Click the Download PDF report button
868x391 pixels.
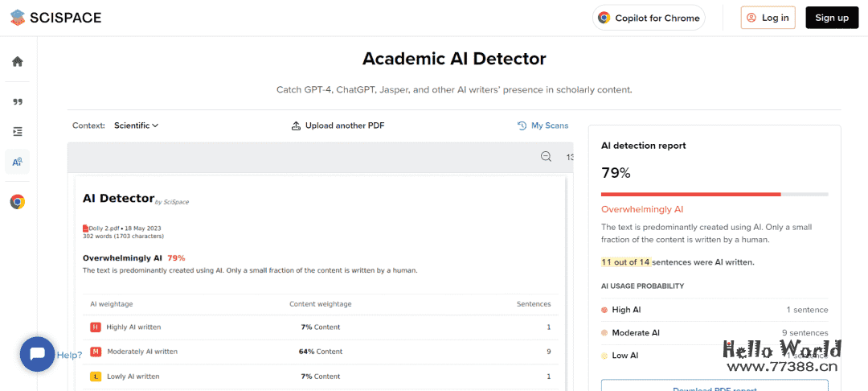point(714,385)
